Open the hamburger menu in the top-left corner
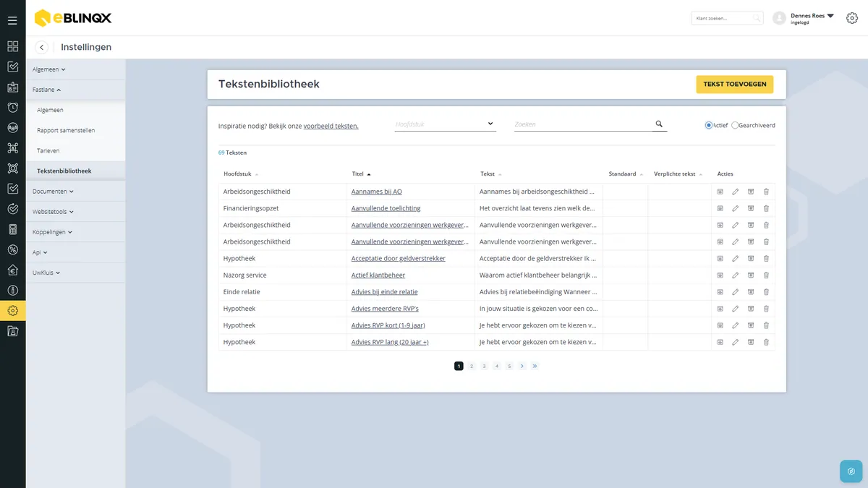This screenshot has width=868, height=488. click(x=12, y=20)
